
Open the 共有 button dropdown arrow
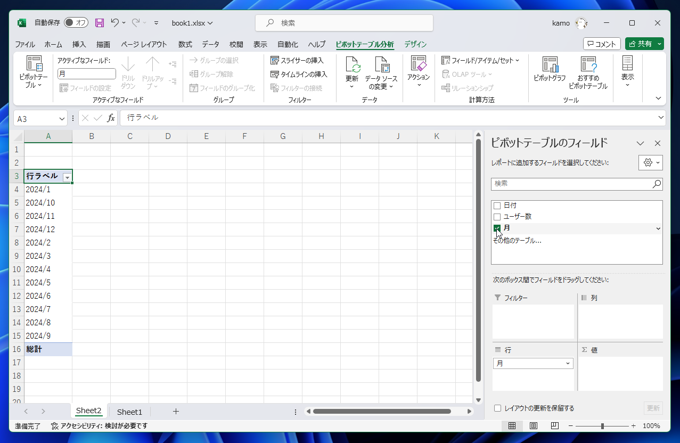pyautogui.click(x=660, y=44)
